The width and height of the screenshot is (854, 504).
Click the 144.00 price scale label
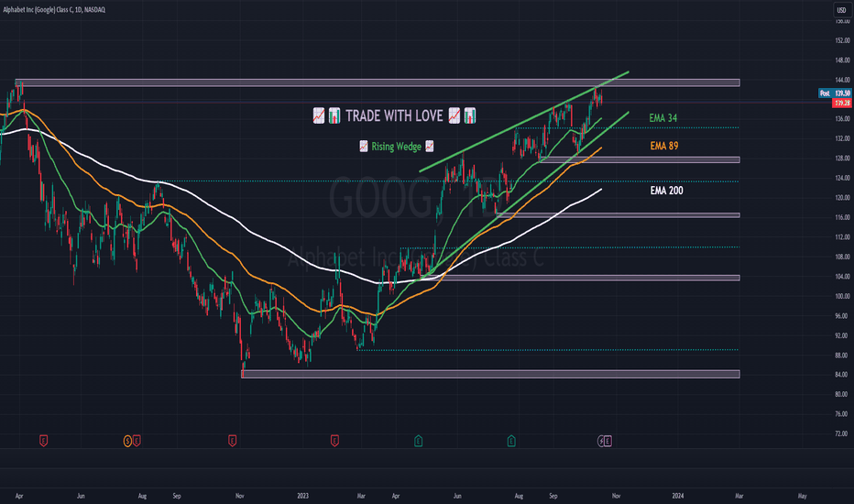(x=842, y=80)
